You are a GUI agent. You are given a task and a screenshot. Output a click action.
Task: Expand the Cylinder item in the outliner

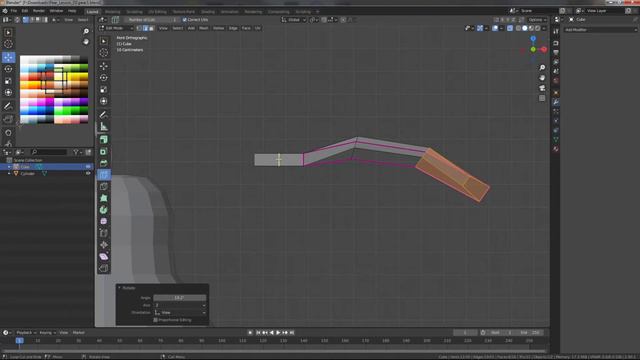click(x=9, y=173)
